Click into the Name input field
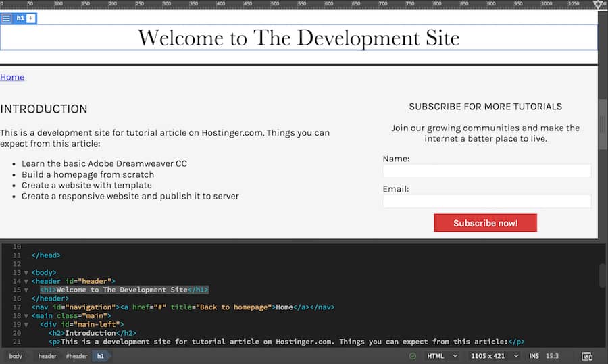Image resolution: width=608 pixels, height=364 pixels. pyautogui.click(x=486, y=171)
